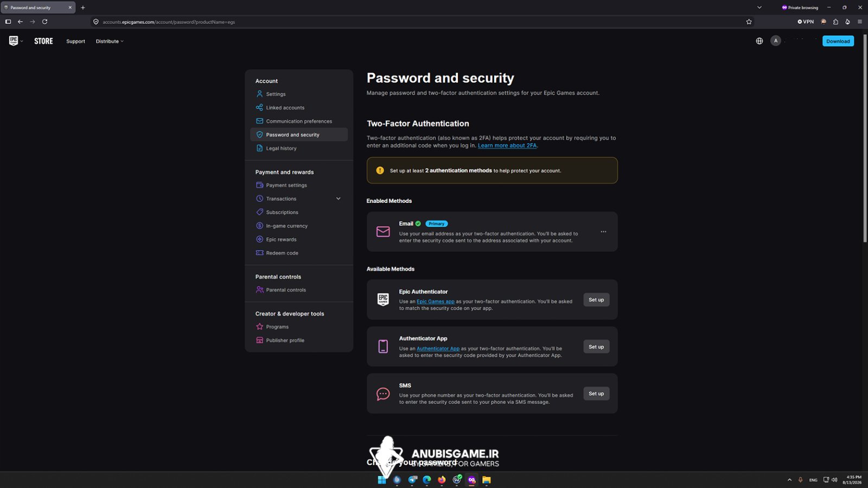Click the blue Download button
The width and height of the screenshot is (868, 488).
(838, 41)
